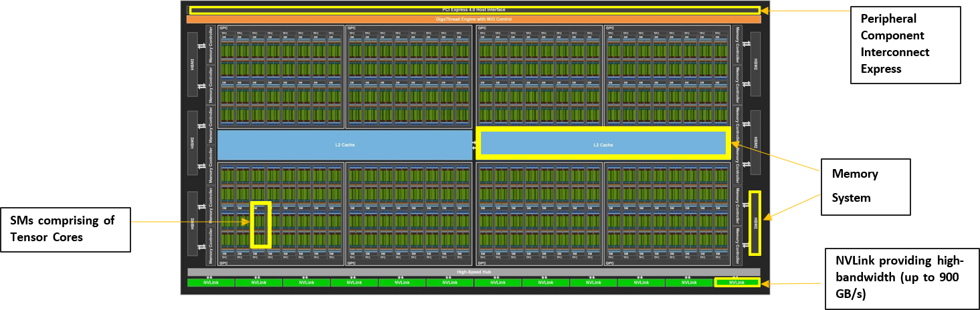980x310 pixels.
Task: Click the "SMs comprising of Tensor Cores" label
Action: click(x=66, y=228)
